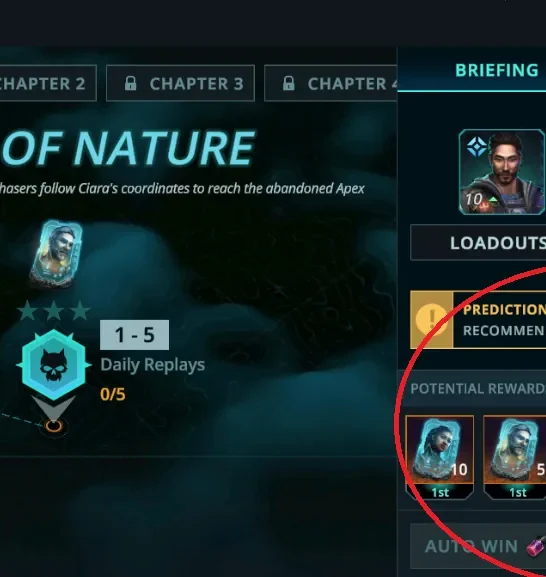Click the three-star rating row
The image size is (546, 577).
[54, 311]
